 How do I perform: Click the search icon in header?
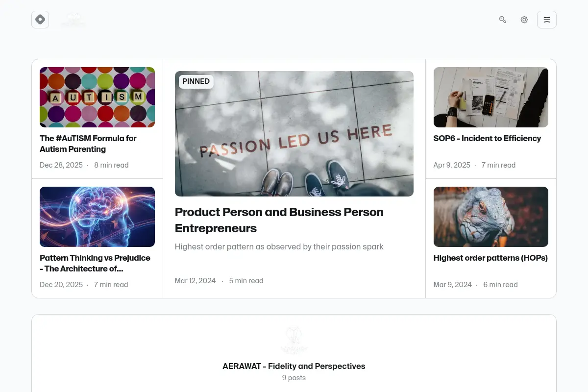503,20
